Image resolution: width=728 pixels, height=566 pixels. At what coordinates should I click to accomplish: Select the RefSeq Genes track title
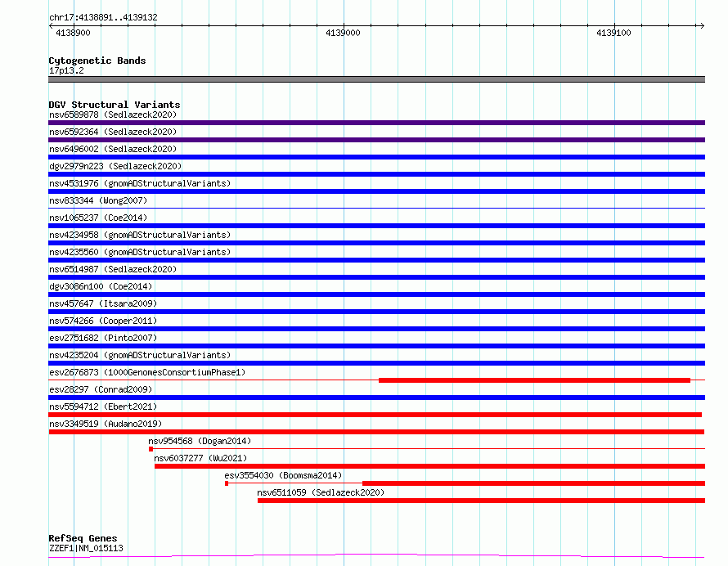tap(83, 538)
